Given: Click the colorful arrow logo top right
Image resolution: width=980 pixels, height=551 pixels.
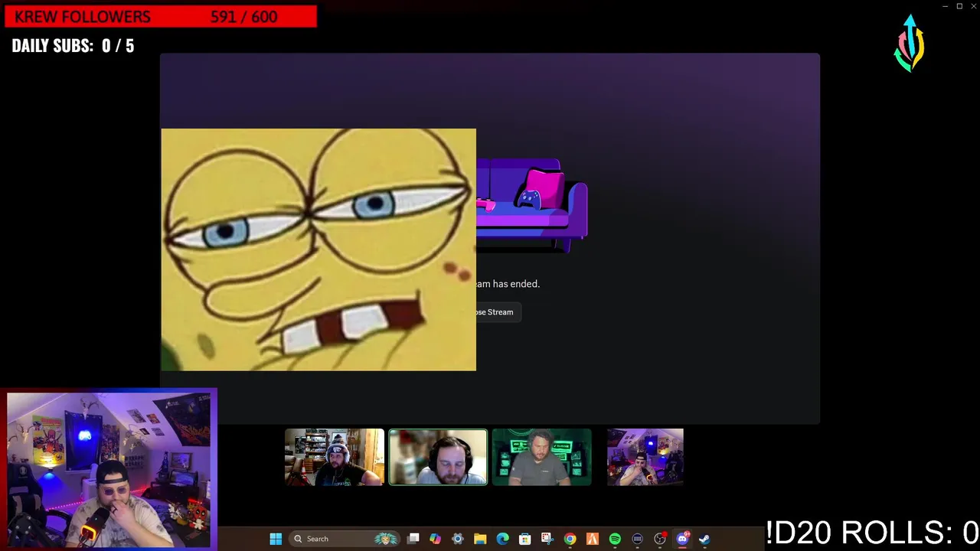Looking at the screenshot, I should (910, 44).
